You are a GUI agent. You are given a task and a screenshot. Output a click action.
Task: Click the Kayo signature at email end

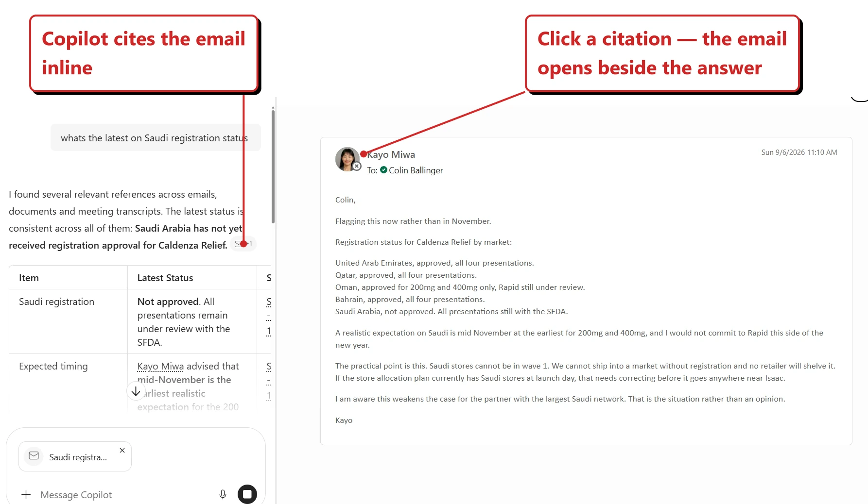point(344,420)
